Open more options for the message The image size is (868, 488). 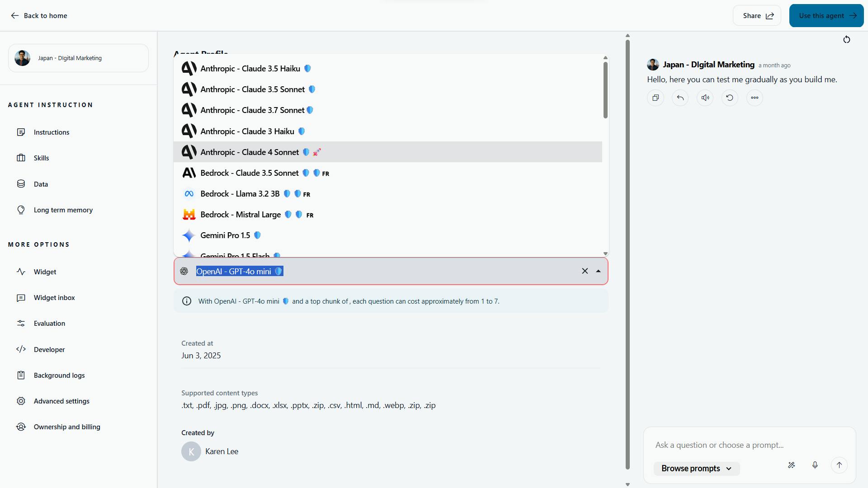tap(754, 98)
